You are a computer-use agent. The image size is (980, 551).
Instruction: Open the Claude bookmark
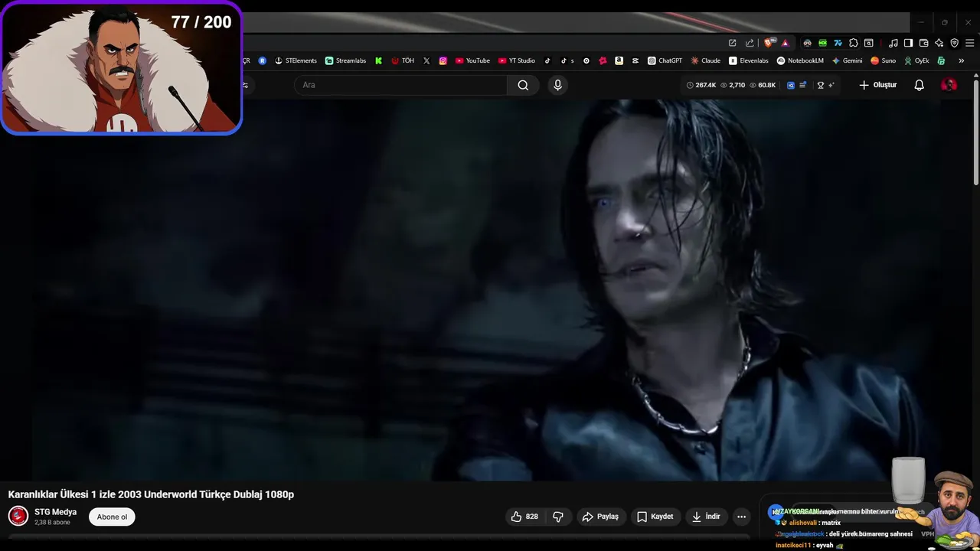705,60
